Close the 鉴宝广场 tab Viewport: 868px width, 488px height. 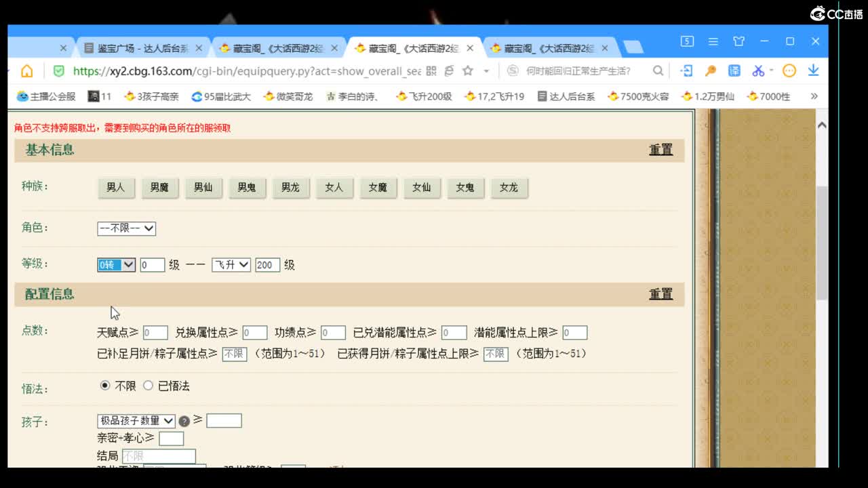(199, 48)
